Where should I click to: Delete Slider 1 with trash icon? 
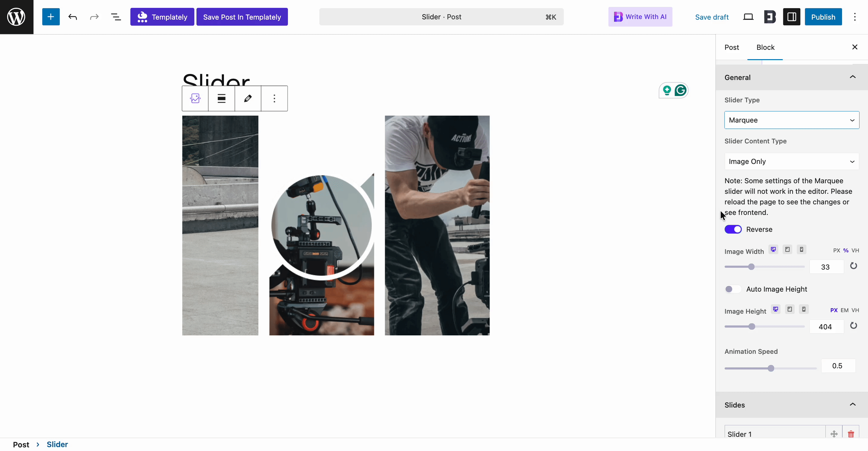(x=851, y=434)
